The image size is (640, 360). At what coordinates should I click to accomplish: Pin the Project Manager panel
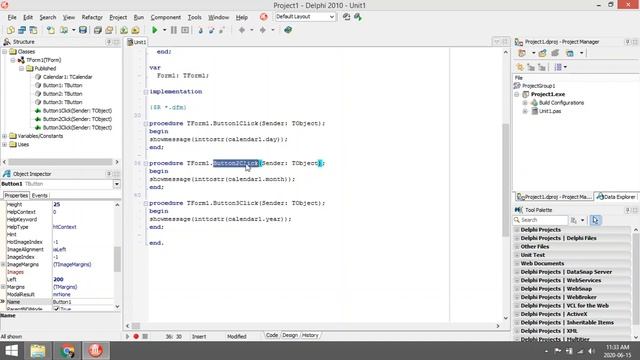click(627, 42)
